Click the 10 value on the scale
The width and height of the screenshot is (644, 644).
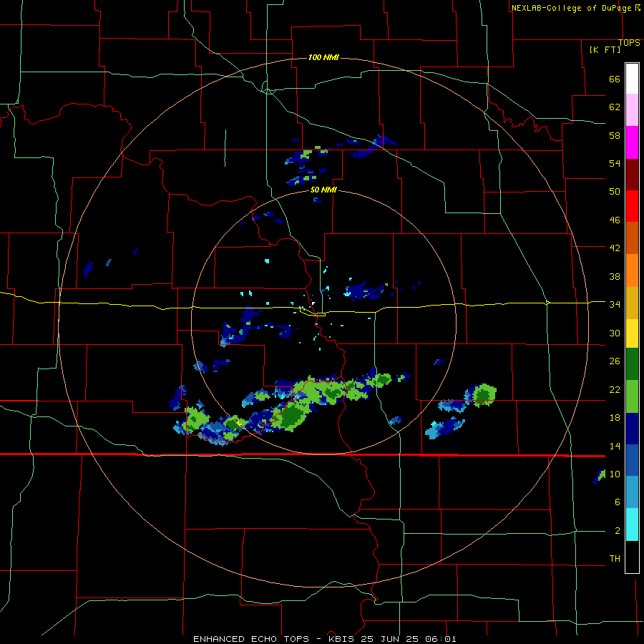615,474
